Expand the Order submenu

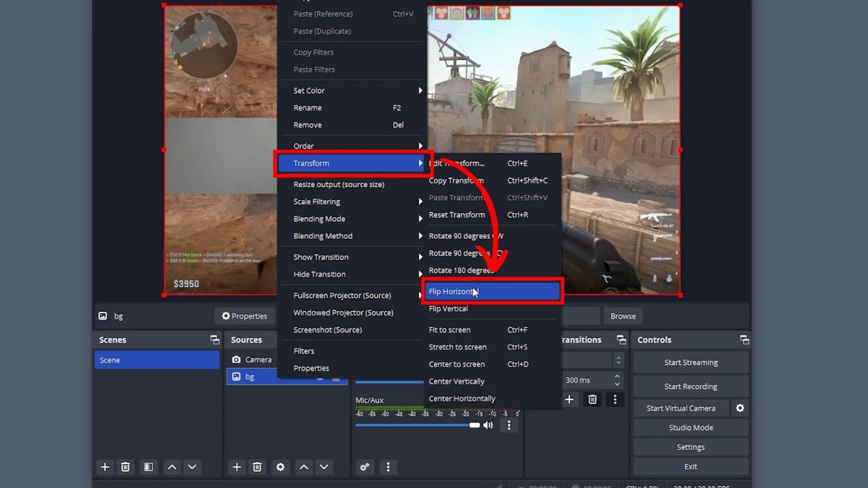click(303, 146)
